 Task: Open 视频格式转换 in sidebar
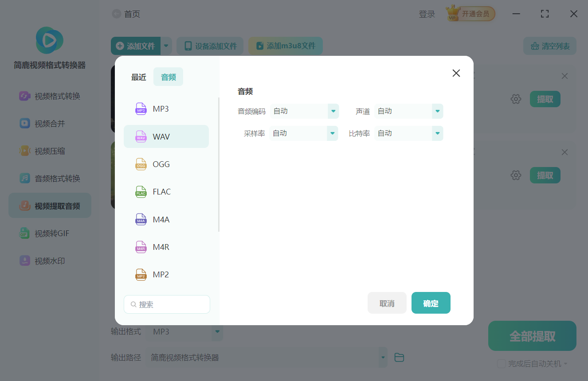(50, 96)
